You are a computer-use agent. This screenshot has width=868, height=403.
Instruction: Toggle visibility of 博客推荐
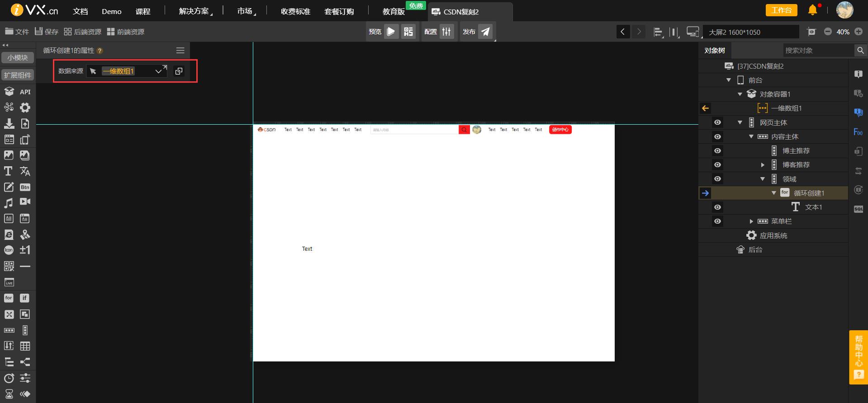click(717, 164)
